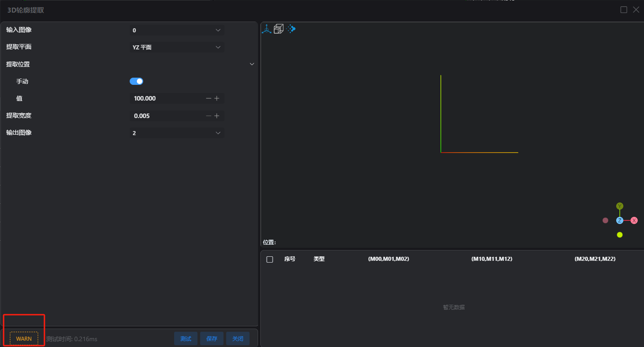Click the dim red negative X gizmo dot
This screenshot has height=347, width=644.
point(605,220)
